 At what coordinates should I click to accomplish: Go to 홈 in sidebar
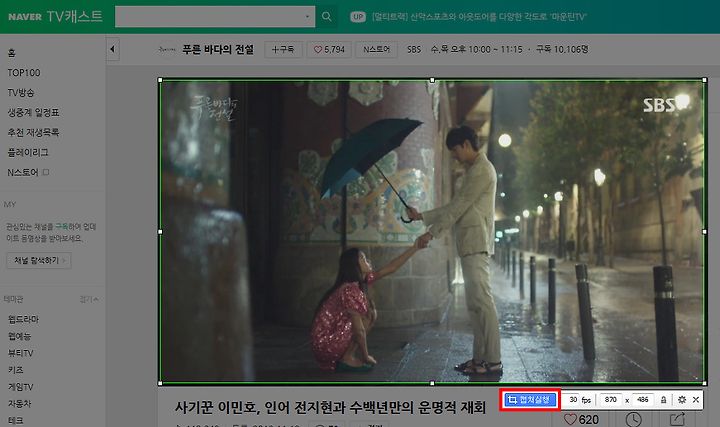pyautogui.click(x=11, y=53)
